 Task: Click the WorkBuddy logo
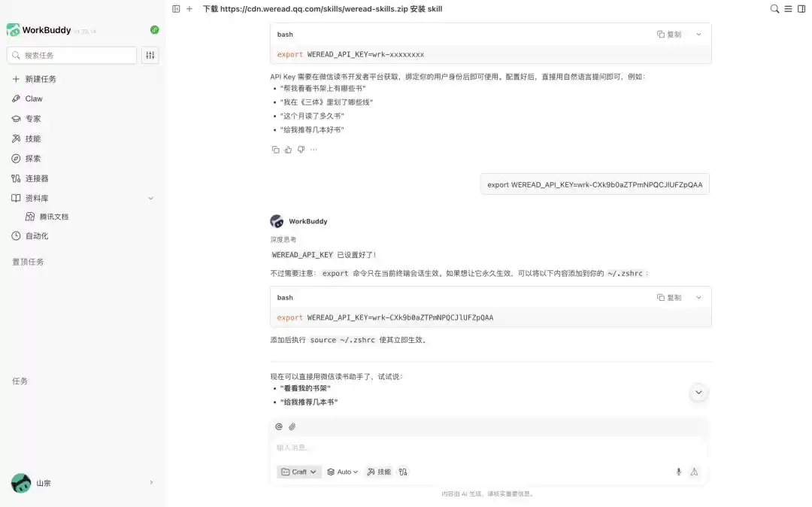[x=13, y=30]
